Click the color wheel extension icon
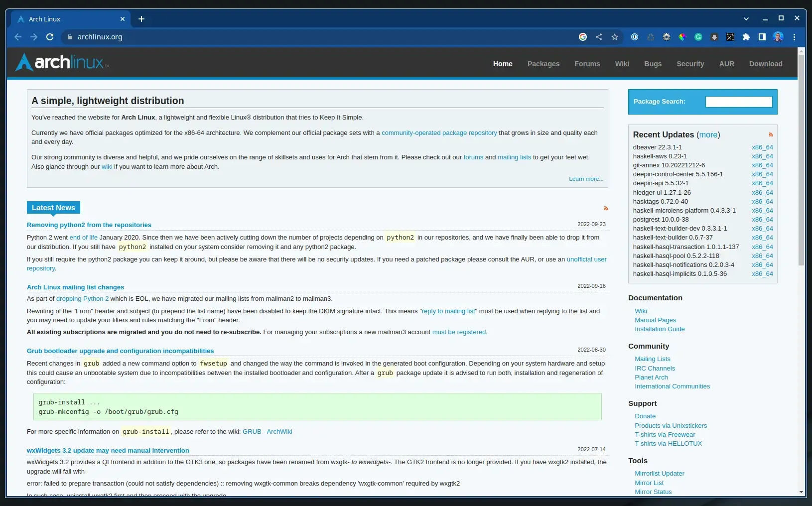This screenshot has height=506, width=812. pyautogui.click(x=682, y=37)
